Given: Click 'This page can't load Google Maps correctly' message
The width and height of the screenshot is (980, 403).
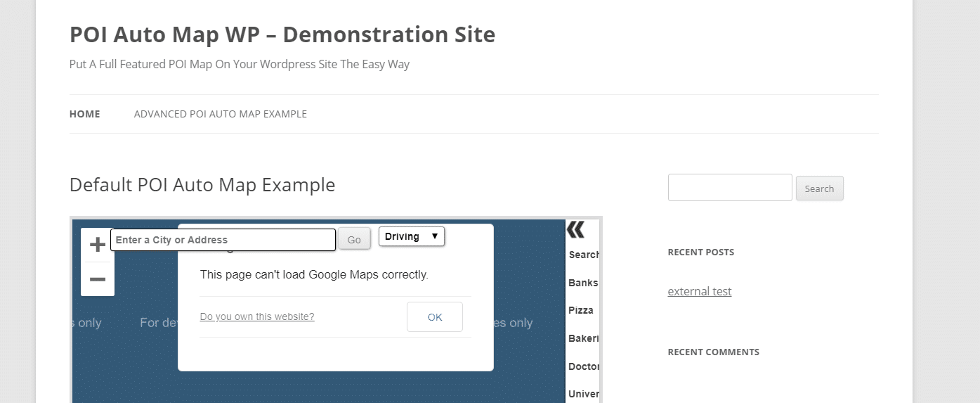Looking at the screenshot, I should (x=314, y=274).
